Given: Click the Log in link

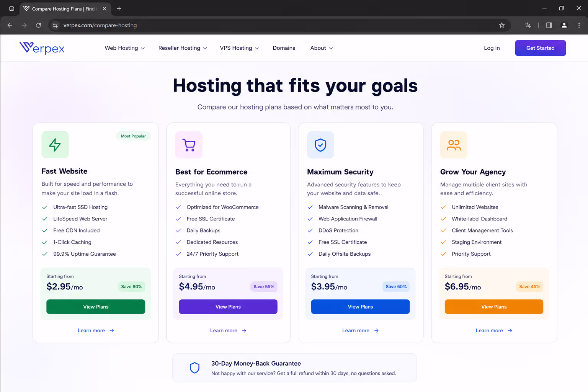Looking at the screenshot, I should pyautogui.click(x=492, y=48).
